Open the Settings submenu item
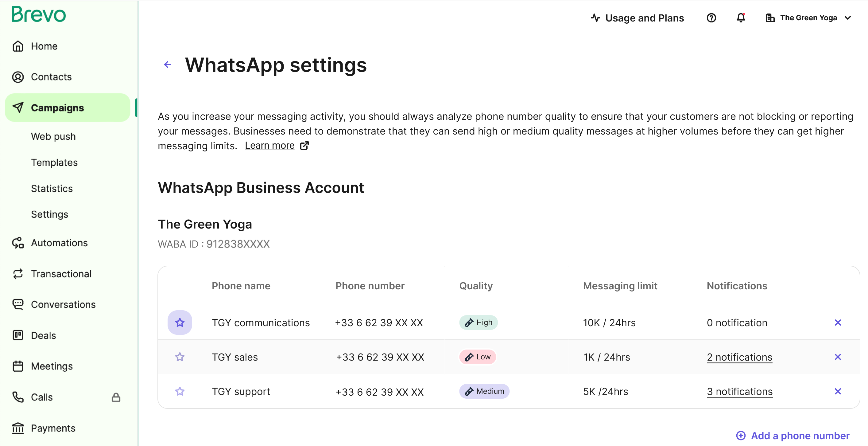Viewport: 868px width, 446px height. (x=49, y=214)
